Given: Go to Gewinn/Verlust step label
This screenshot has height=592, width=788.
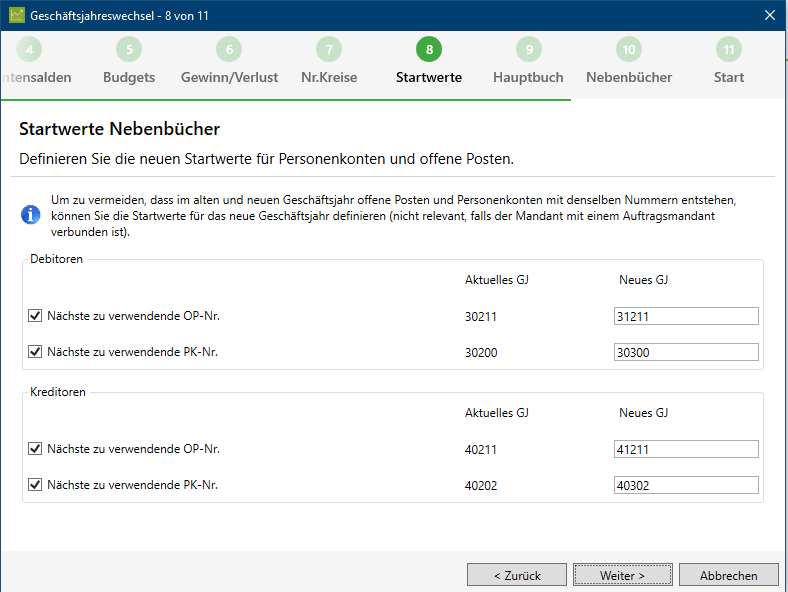Looking at the screenshot, I should click(x=229, y=77).
